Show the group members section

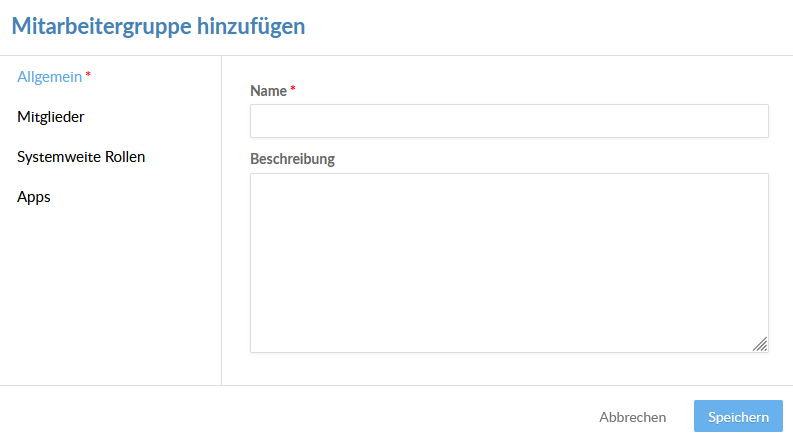pos(51,117)
